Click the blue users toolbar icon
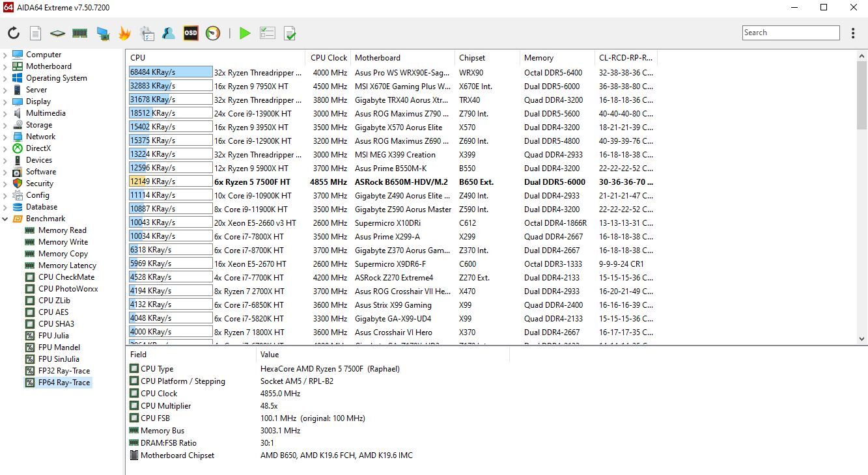This screenshot has width=868, height=475. (x=169, y=33)
